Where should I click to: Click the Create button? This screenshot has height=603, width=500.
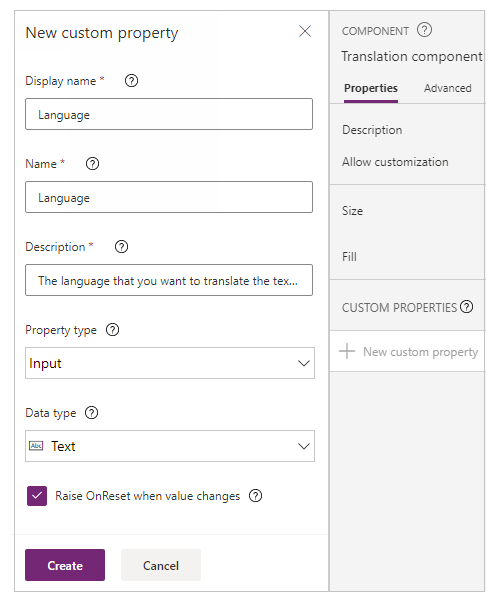point(65,565)
